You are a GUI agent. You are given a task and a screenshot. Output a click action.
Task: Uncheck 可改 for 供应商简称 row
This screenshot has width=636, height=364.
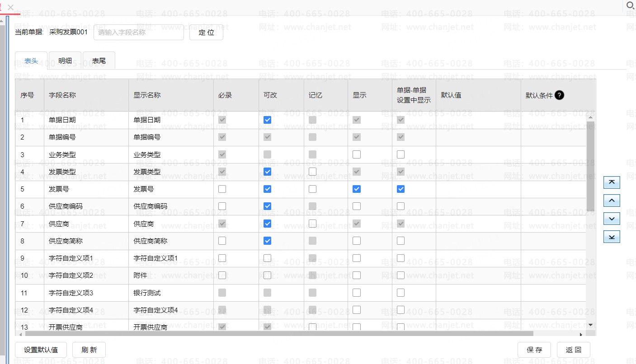[267, 241]
